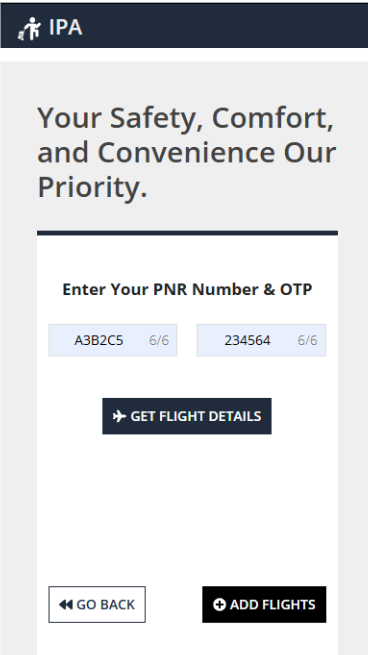368x655 pixels.
Task: Click empty navy header area right of IPA
Action: 226,26
